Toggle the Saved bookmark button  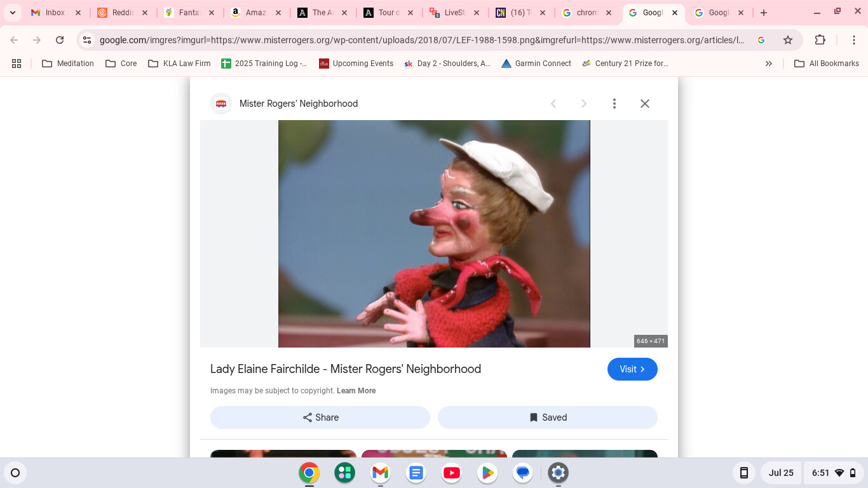click(547, 417)
